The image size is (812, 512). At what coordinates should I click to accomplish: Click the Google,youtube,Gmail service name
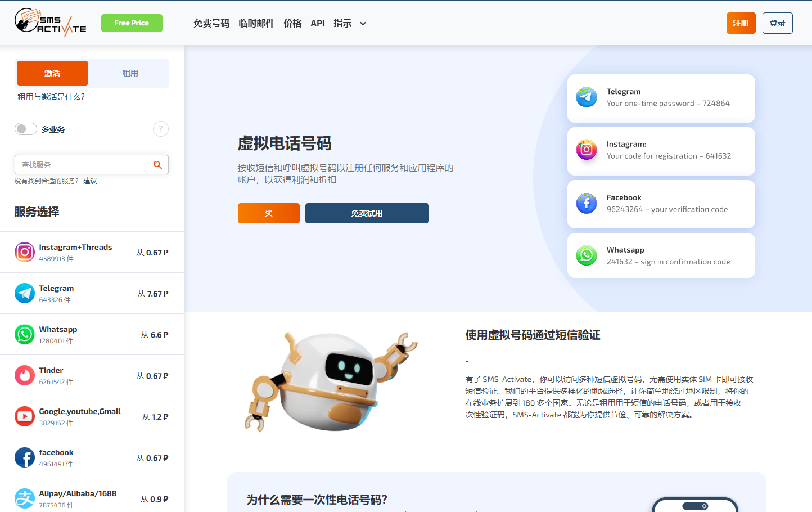coord(80,411)
